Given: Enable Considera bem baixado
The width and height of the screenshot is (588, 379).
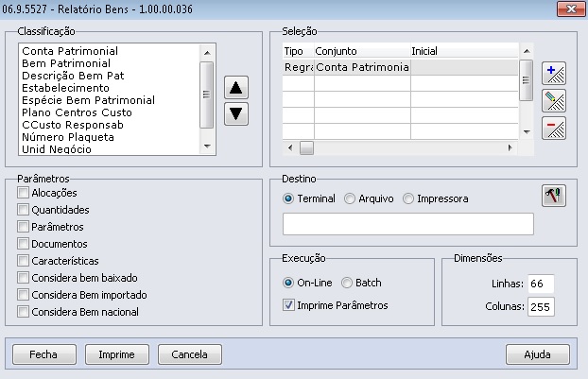Looking at the screenshot, I should 23,278.
